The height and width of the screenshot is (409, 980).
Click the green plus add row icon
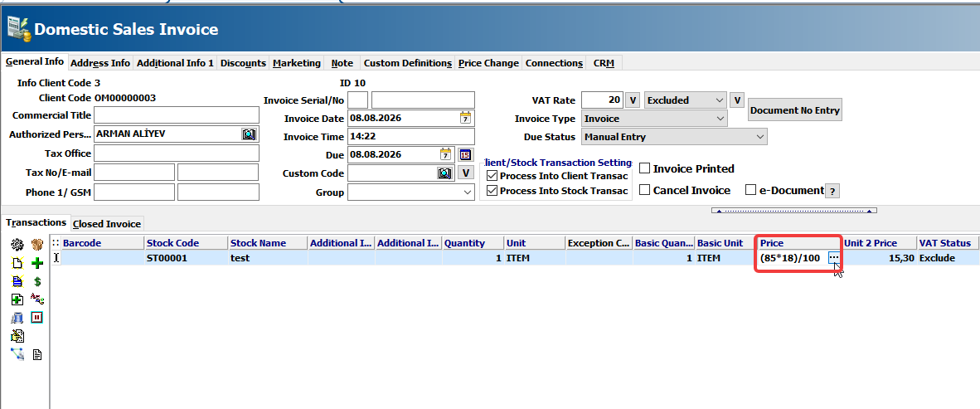tap(37, 263)
